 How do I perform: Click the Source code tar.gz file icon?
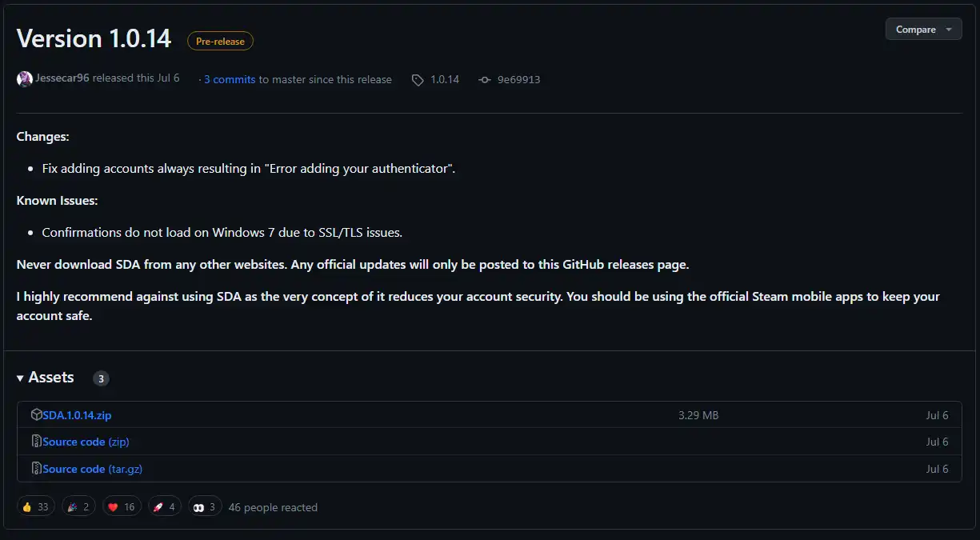tap(36, 469)
